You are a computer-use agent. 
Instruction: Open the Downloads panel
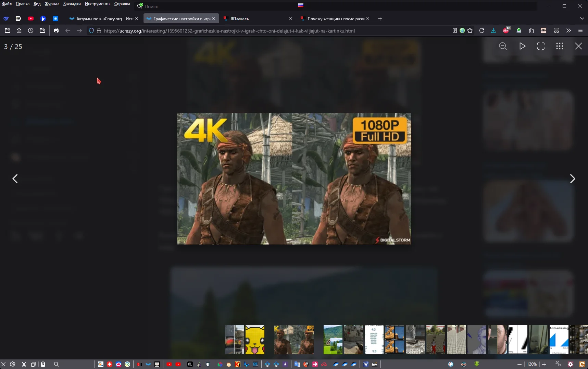(x=493, y=30)
